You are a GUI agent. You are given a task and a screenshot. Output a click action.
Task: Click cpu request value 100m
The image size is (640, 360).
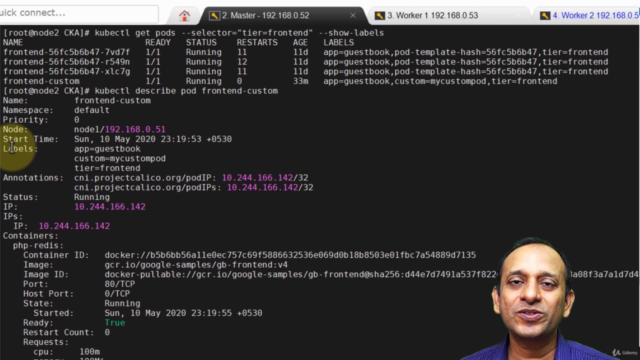point(90,352)
